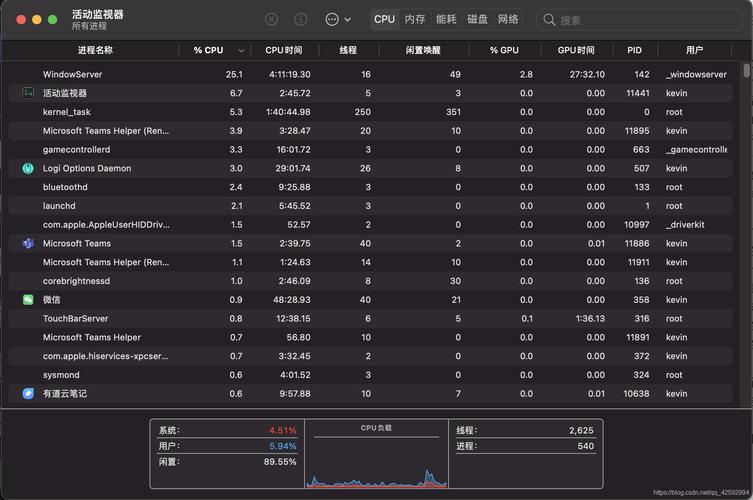Viewport: 753px width, 500px height.
Task: Switch to the 能耗 tab
Action: click(x=446, y=19)
